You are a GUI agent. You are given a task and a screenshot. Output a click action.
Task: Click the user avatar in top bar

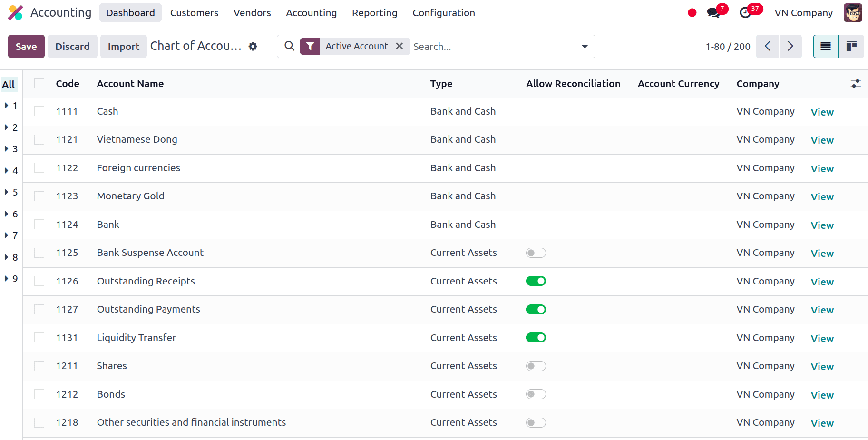tap(852, 13)
